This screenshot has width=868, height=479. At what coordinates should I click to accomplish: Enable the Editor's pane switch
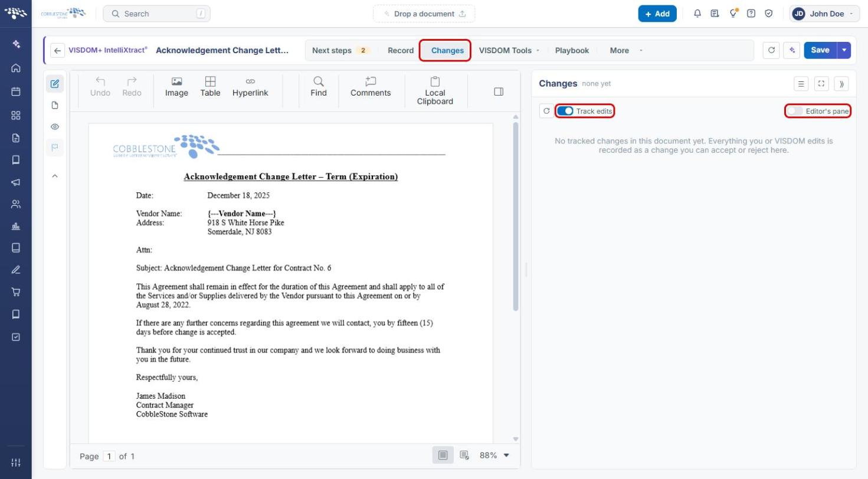click(x=795, y=111)
